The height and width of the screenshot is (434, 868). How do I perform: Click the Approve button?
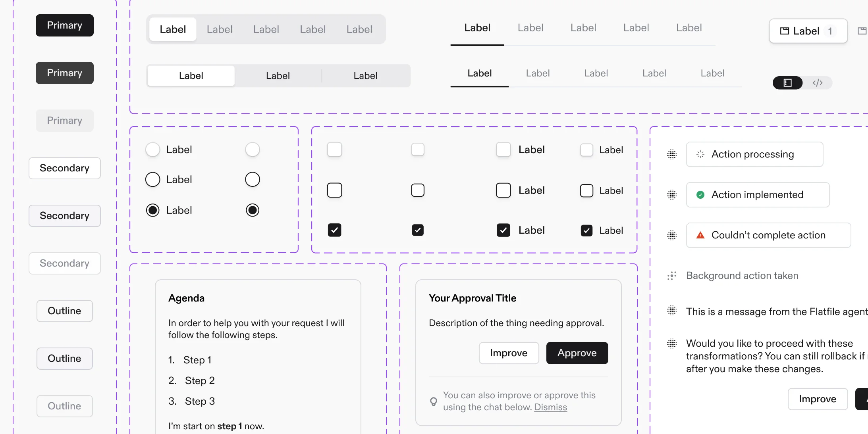tap(577, 353)
